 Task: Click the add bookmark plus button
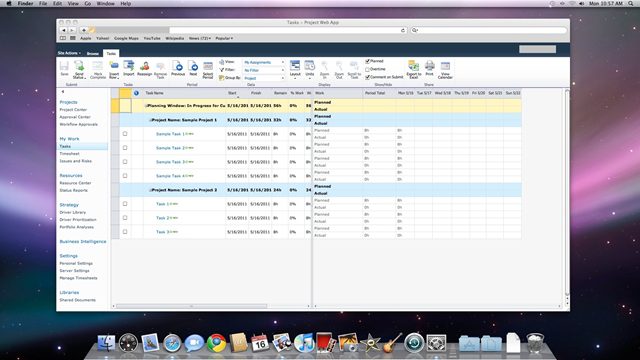(x=84, y=30)
